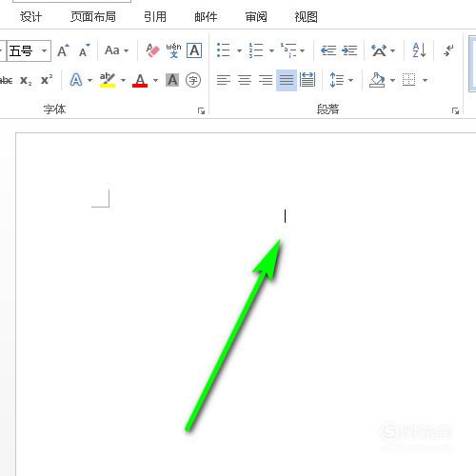Open the shading color dropdown arrow

point(392,80)
